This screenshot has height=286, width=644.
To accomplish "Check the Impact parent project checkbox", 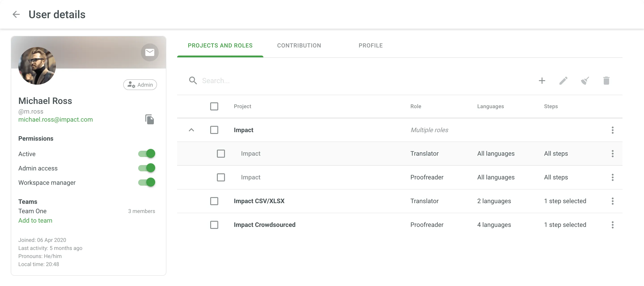I will coord(214,130).
